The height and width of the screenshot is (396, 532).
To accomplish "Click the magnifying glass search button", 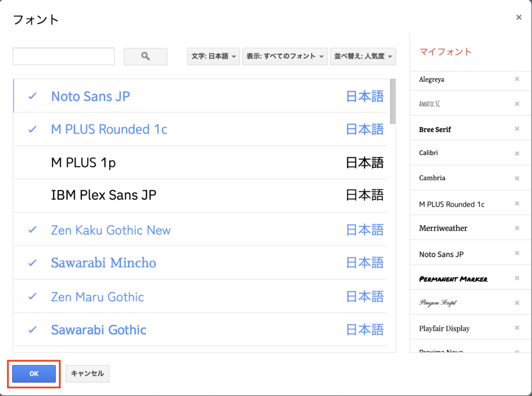I will (145, 57).
